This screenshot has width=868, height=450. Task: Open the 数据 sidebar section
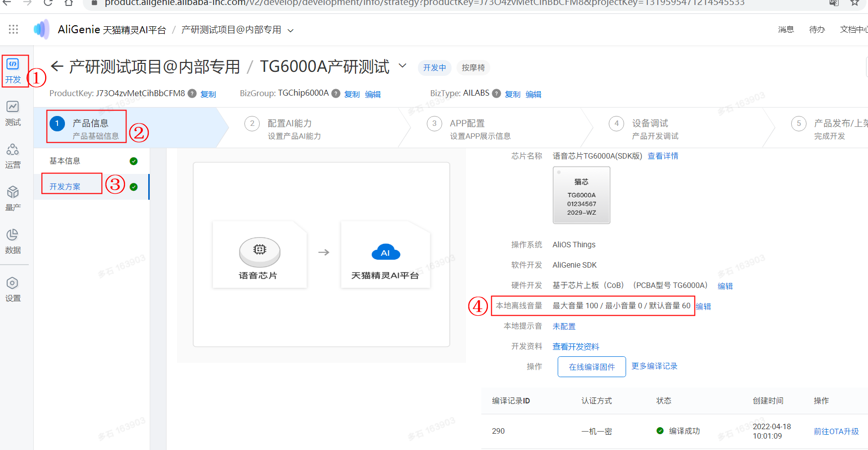point(13,242)
